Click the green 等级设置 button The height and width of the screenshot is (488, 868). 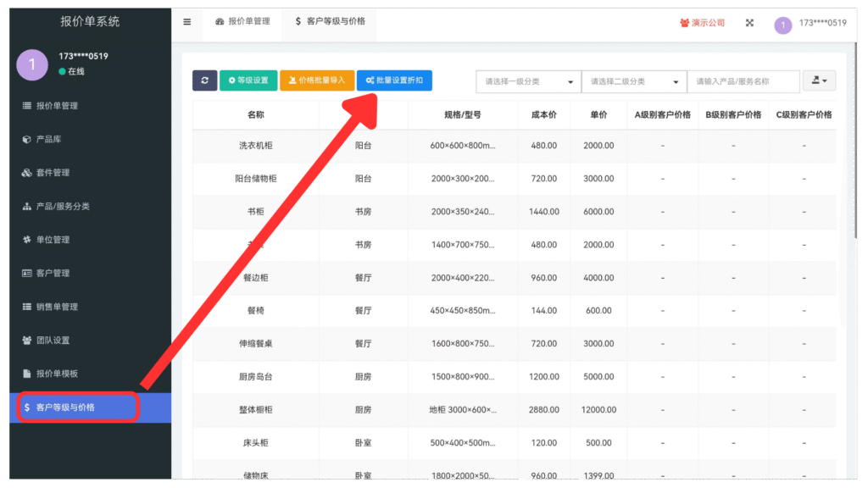pyautogui.click(x=248, y=80)
